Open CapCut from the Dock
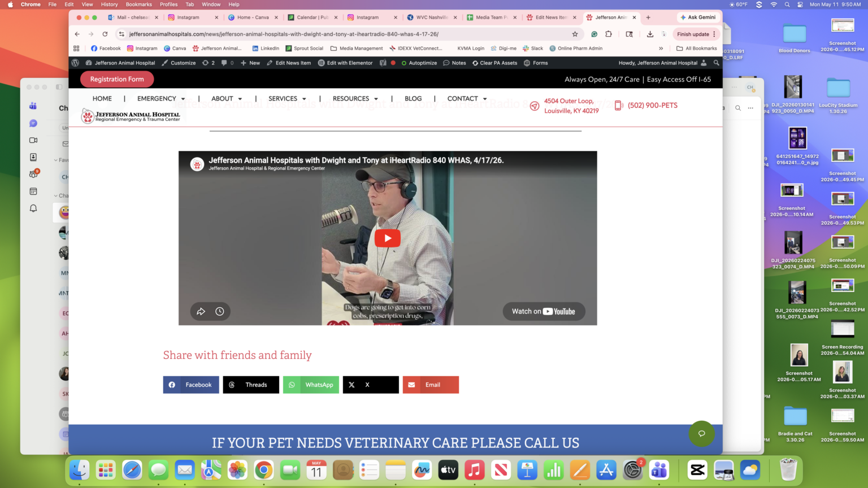This screenshot has height=488, width=868. pyautogui.click(x=697, y=470)
